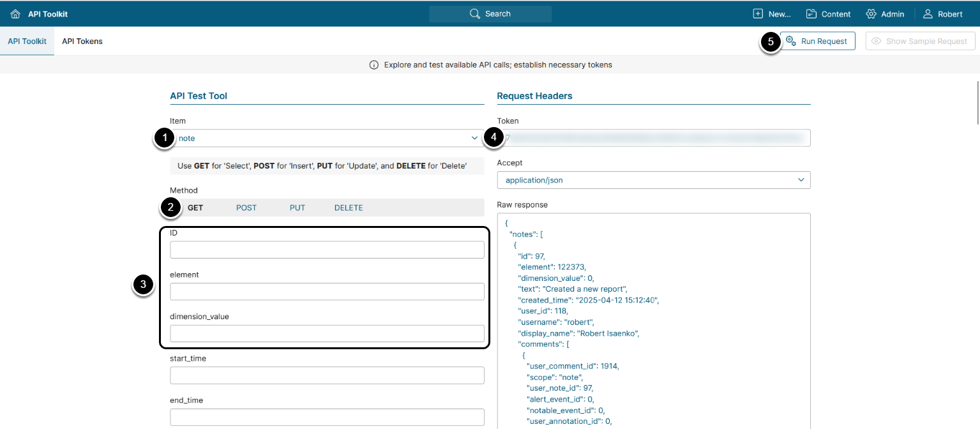Open the Item dropdown showing note

(327, 138)
